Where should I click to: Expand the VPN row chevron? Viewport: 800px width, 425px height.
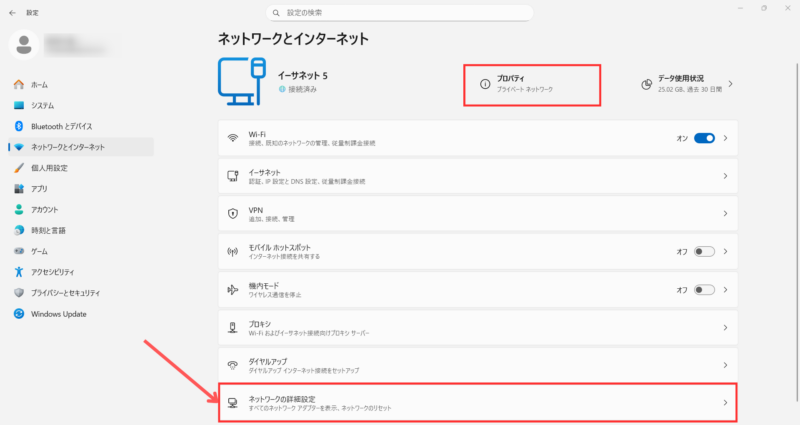724,214
